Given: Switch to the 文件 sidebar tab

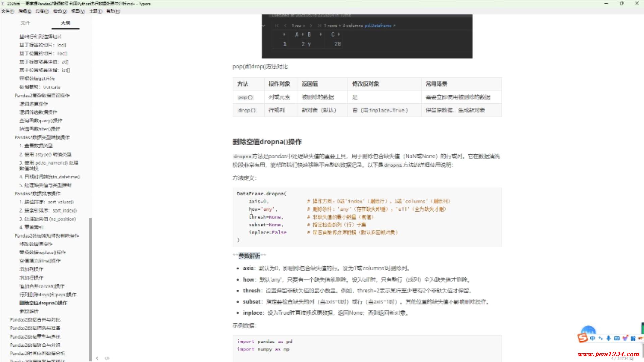Looking at the screenshot, I should 25,23.
